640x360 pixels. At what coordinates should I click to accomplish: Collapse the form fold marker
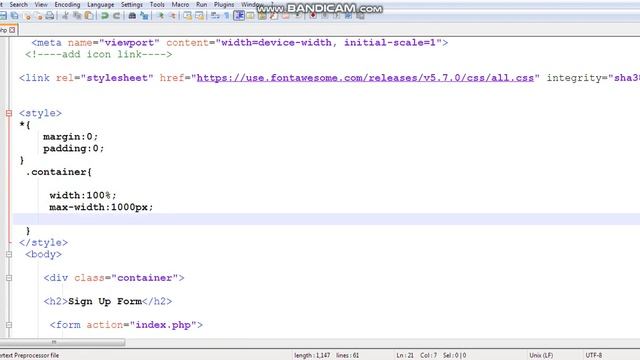click(9, 325)
